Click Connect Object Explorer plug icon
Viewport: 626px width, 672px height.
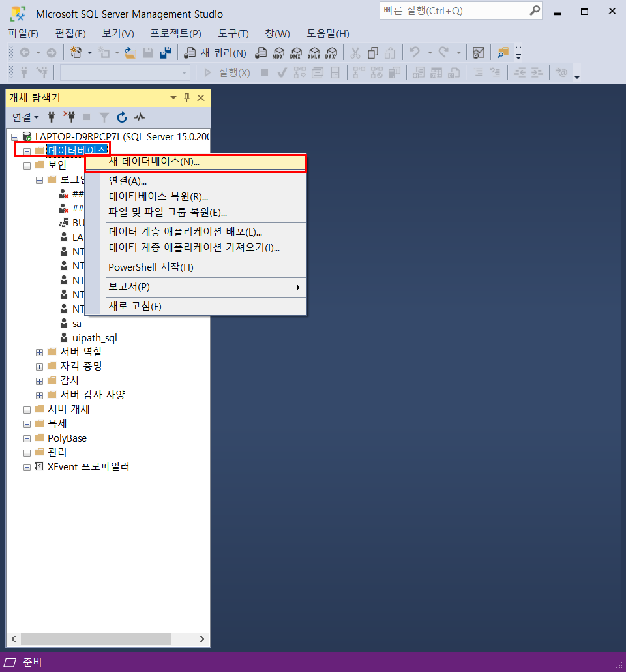point(52,117)
